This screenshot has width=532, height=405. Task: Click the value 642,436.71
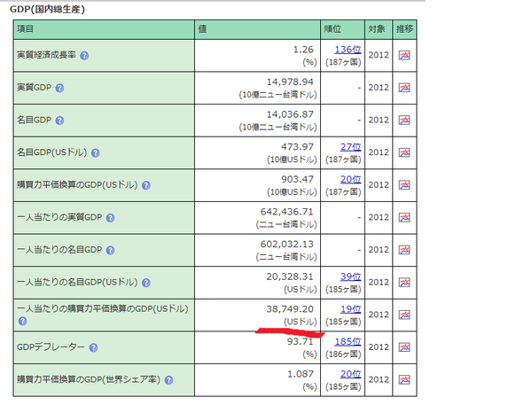[x=286, y=212]
